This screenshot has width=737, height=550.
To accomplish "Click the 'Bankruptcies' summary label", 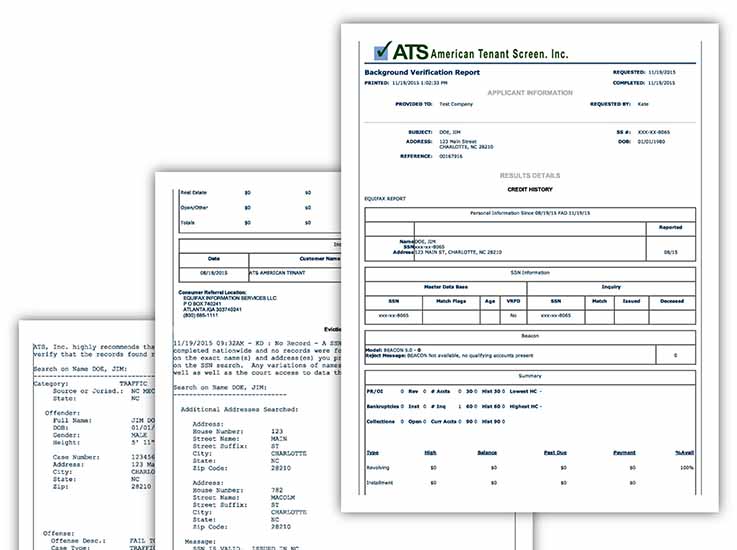I will [383, 406].
